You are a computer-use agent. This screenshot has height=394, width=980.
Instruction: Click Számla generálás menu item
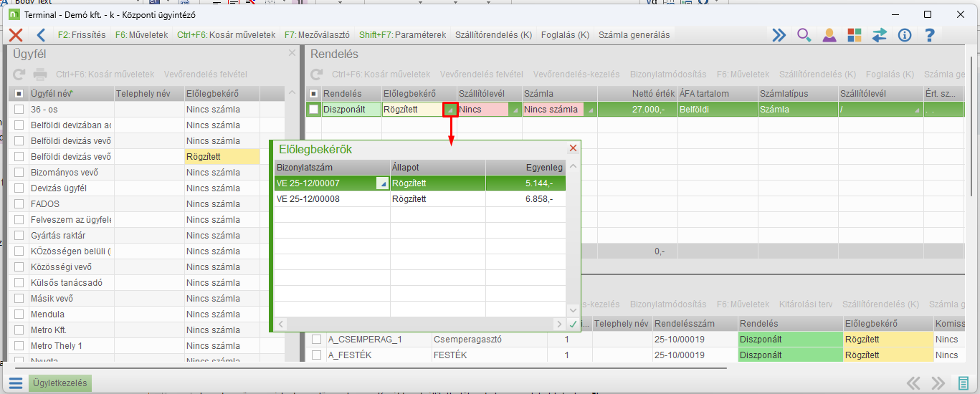click(x=634, y=34)
